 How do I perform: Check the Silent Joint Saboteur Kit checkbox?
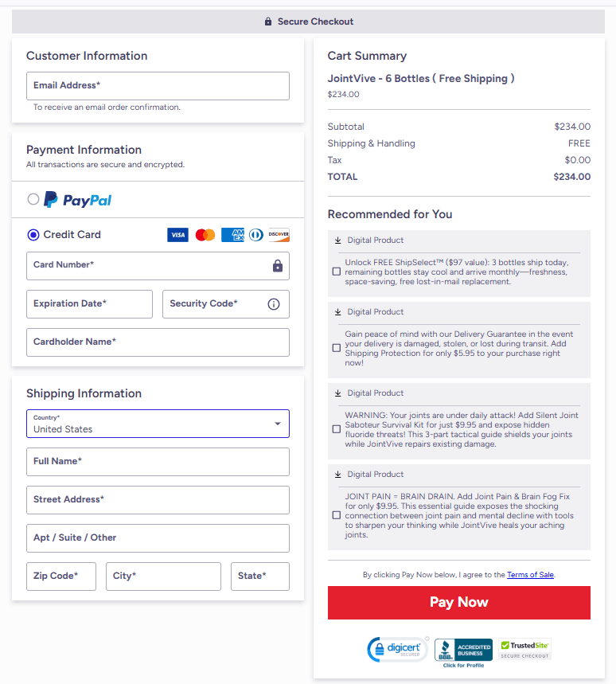(x=336, y=428)
